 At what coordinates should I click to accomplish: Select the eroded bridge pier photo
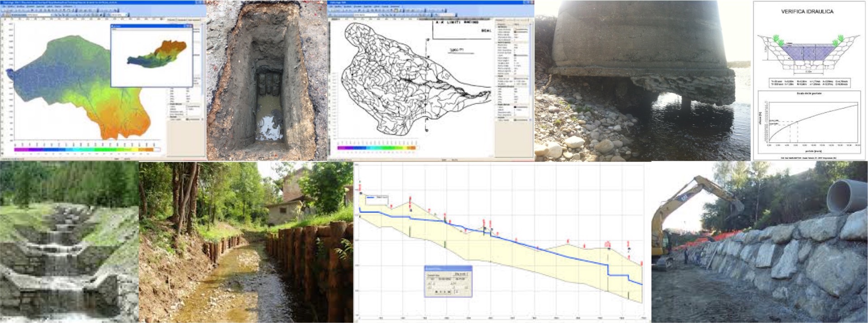642,81
